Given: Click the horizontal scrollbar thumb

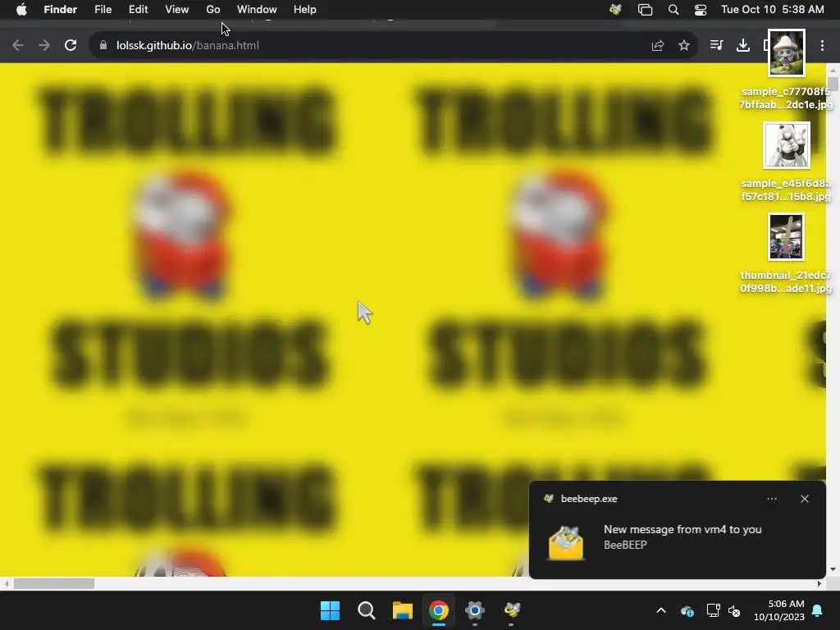Looking at the screenshot, I should (x=54, y=583).
